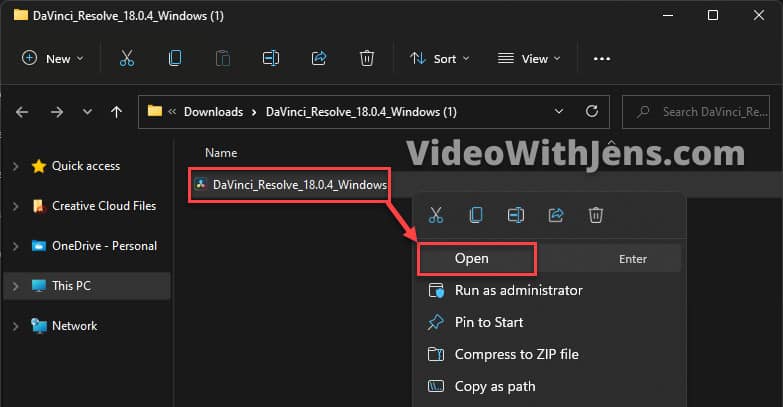Click the hidden-path double chevron in address bar
The image size is (783, 407).
(x=172, y=111)
